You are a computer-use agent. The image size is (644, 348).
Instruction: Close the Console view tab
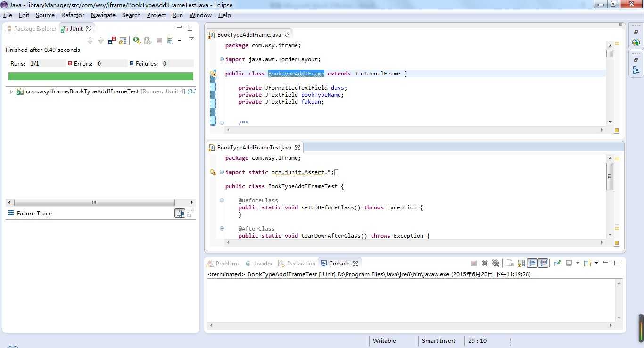coord(355,264)
